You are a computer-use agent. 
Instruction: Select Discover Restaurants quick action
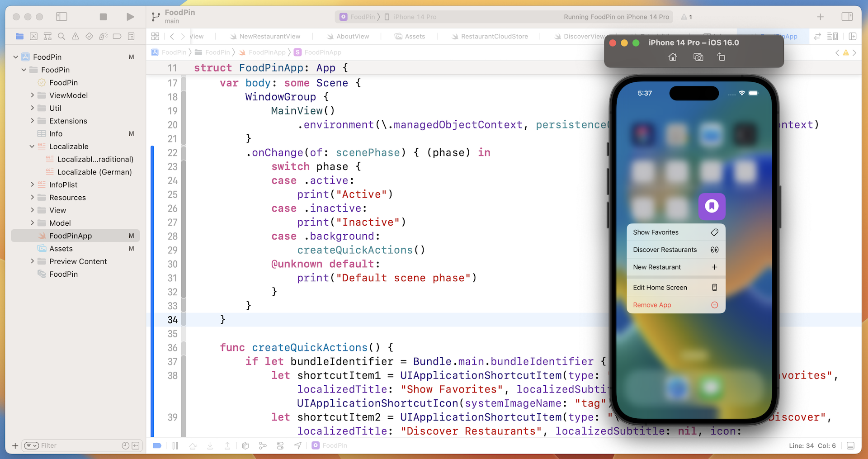click(x=675, y=250)
